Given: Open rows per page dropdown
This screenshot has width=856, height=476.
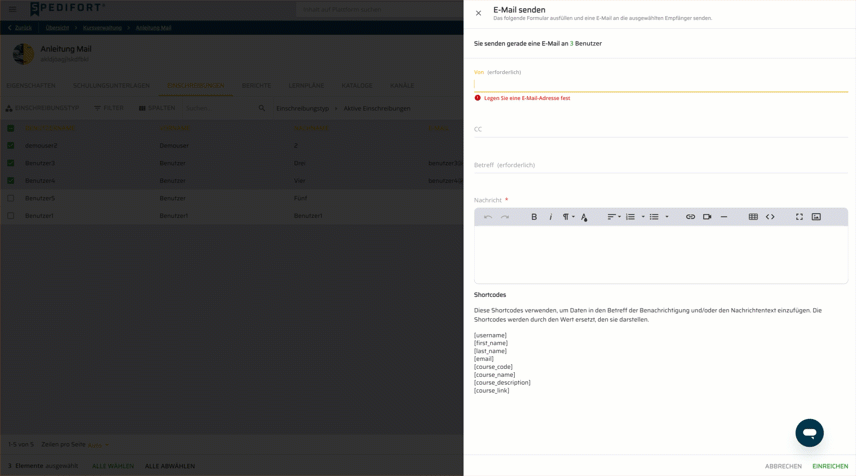Looking at the screenshot, I should pyautogui.click(x=99, y=445).
